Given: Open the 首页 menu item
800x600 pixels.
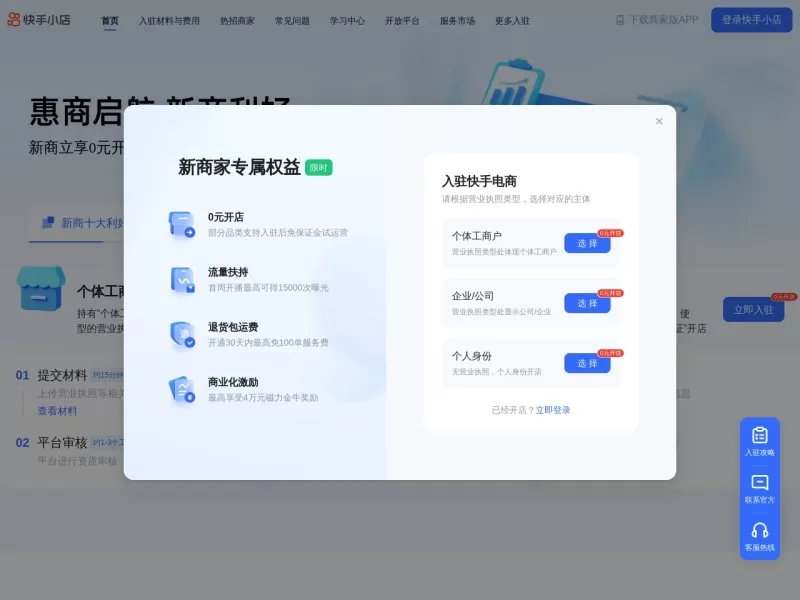Looking at the screenshot, I should click(107, 19).
